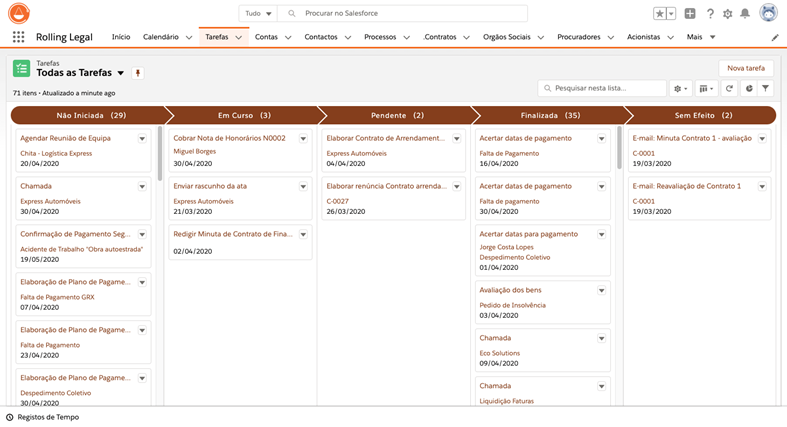Click the Nova tarefa button
The image size is (787, 427).
(746, 68)
